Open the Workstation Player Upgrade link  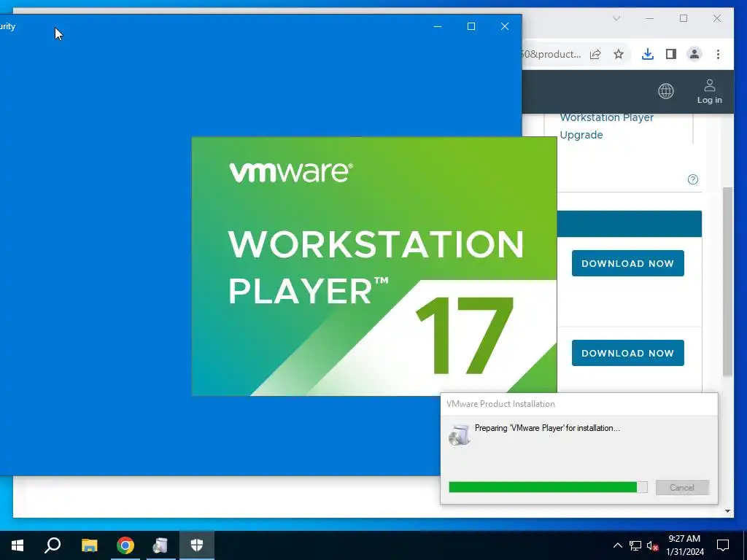point(606,125)
